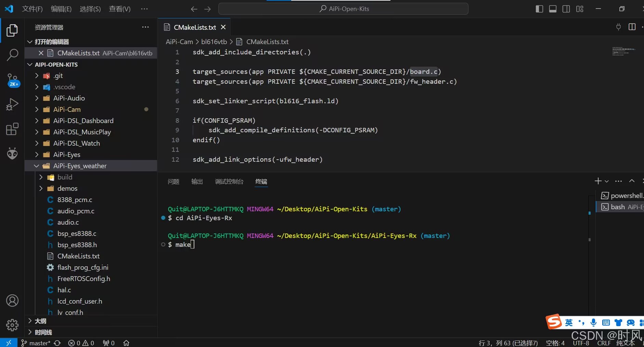Screen dimensions: 644x347
Task: Click the remote window indicator in status bar
Action: pyautogui.click(x=9, y=343)
